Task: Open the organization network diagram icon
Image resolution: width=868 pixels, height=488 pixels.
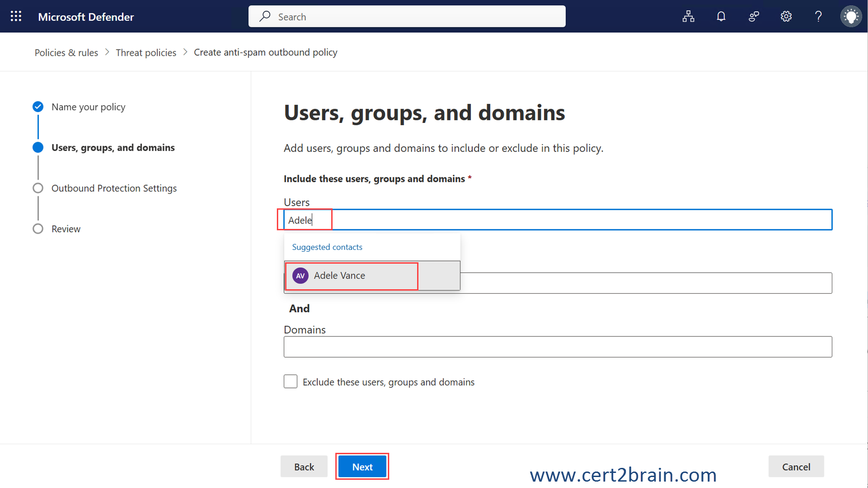Action: (688, 16)
